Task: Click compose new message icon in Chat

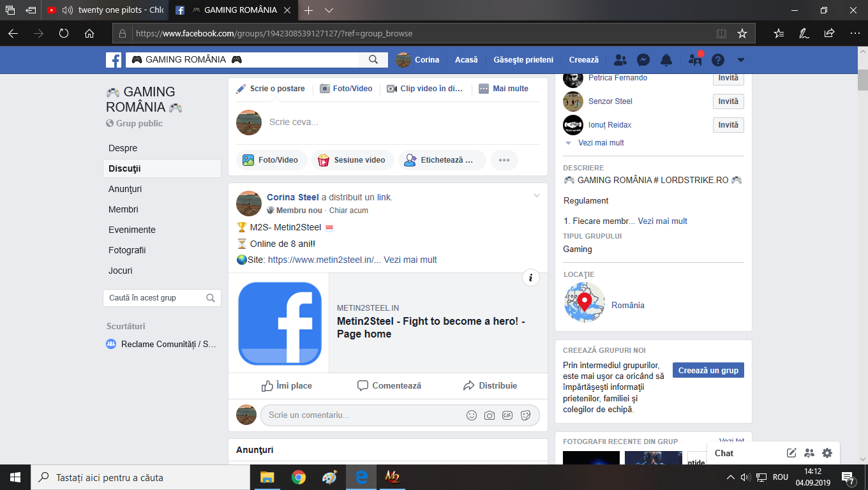Action: [791, 453]
